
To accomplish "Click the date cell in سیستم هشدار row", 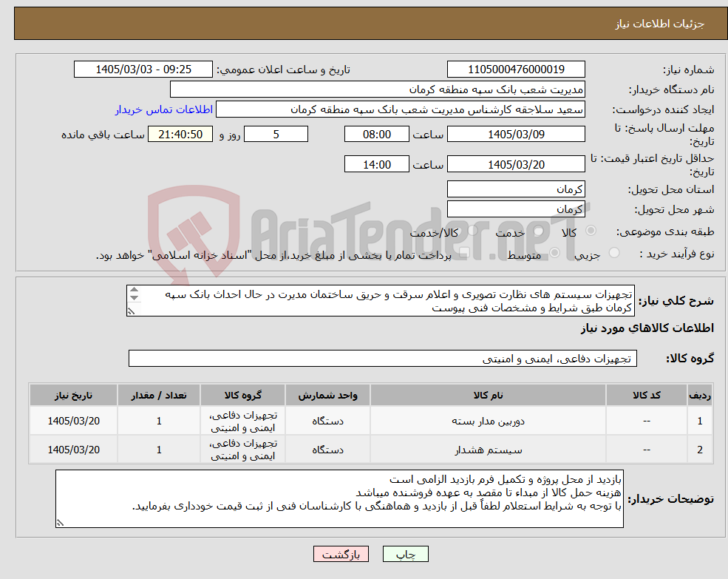I will coord(73,450).
